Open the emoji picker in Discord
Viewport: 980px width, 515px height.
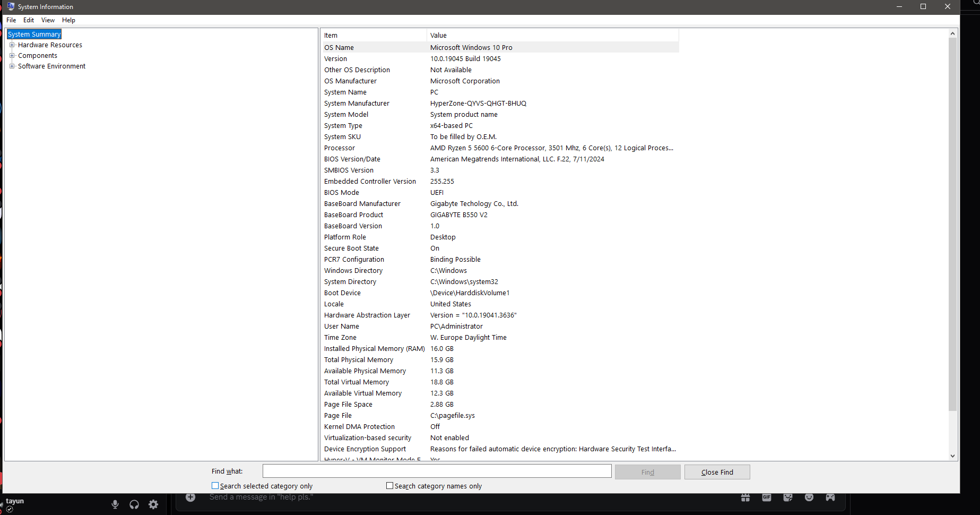click(x=809, y=497)
